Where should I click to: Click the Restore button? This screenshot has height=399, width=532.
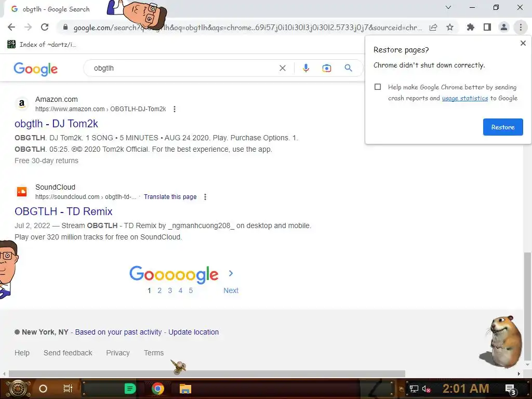click(503, 127)
